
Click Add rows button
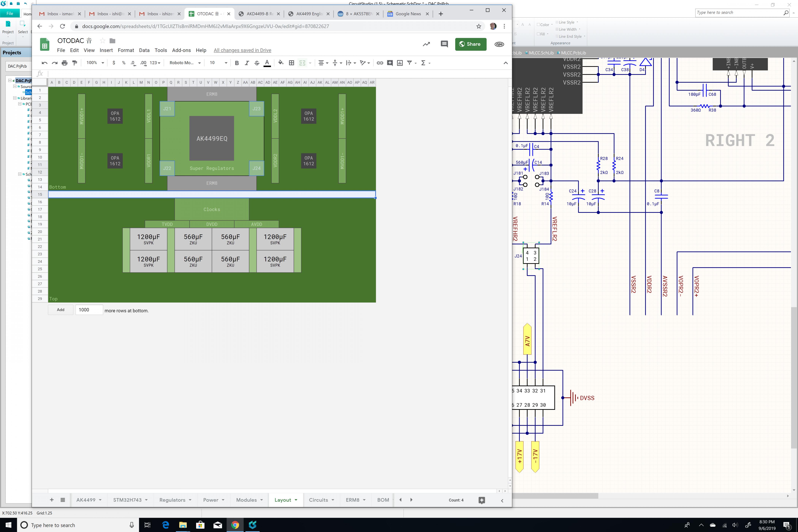click(60, 310)
